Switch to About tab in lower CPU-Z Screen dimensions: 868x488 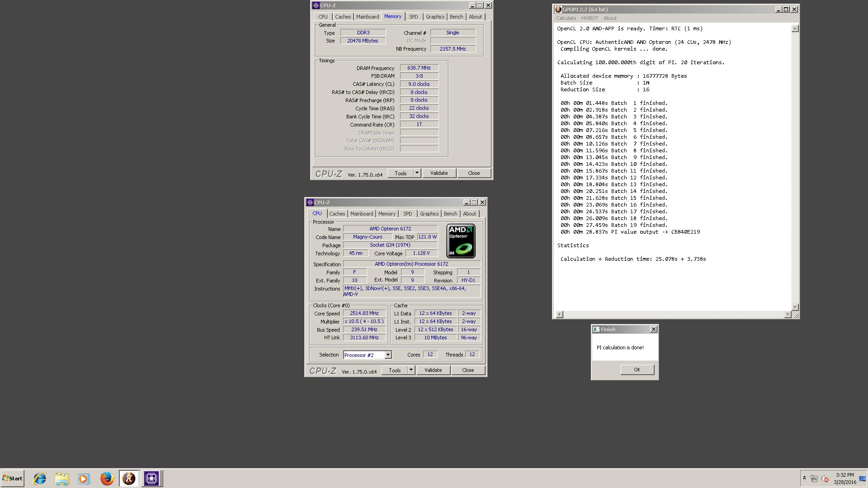(469, 214)
